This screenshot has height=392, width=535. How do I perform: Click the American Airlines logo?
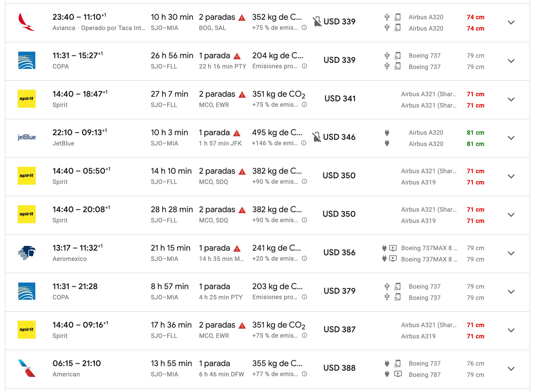[27, 368]
